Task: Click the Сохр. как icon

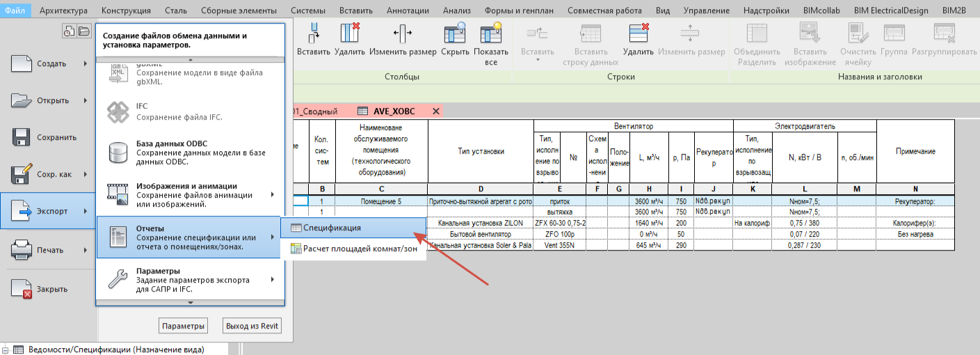Action: (x=20, y=174)
